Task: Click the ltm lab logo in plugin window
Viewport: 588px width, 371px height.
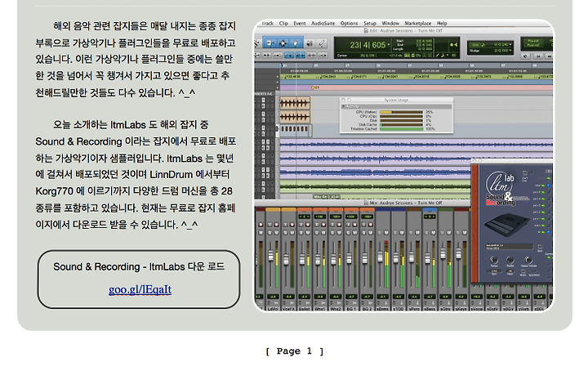Action: click(x=501, y=182)
